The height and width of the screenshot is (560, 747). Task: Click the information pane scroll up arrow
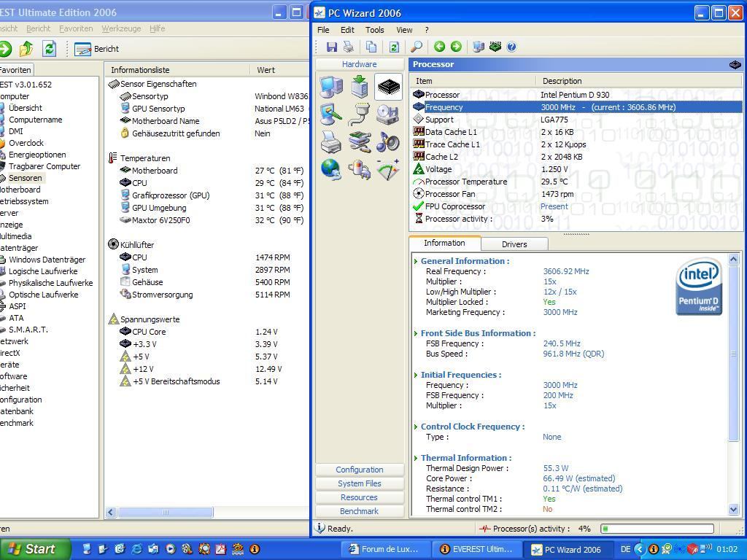coord(734,260)
